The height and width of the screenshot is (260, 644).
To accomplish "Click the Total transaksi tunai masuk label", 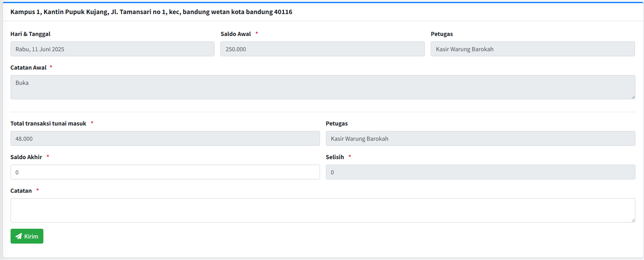I will click(48, 124).
